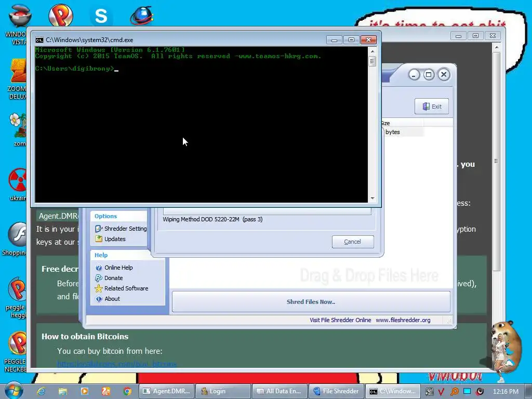
Task: Click the cmd scrollbar up arrow
Action: 373,51
